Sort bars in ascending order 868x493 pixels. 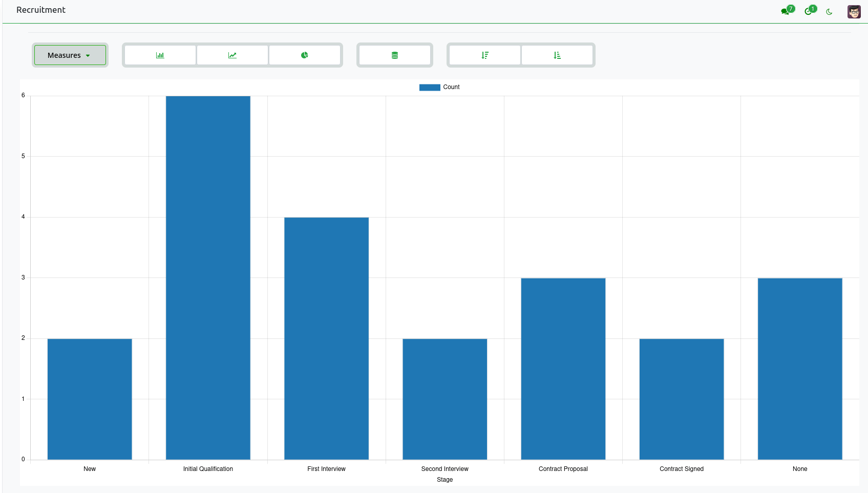click(557, 55)
